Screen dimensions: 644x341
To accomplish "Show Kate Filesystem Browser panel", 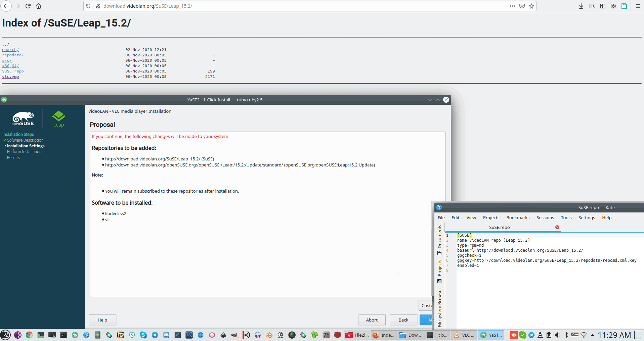I will click(x=439, y=307).
